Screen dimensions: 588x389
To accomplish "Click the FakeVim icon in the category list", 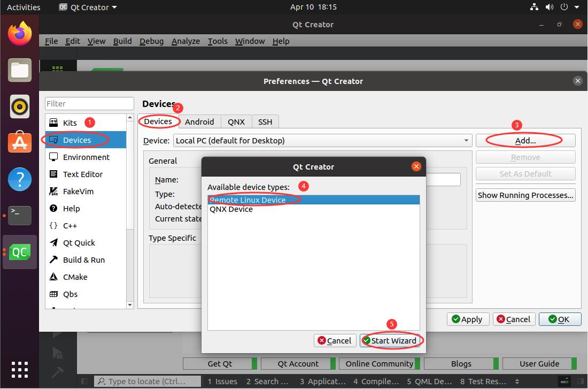I will click(x=53, y=191).
